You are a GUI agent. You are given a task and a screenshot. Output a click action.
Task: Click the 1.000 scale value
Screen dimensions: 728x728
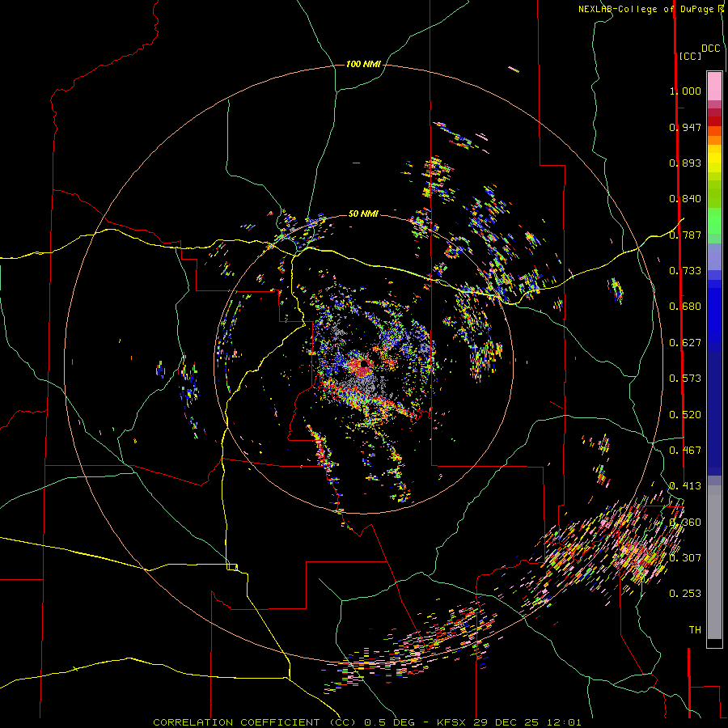[x=685, y=91]
